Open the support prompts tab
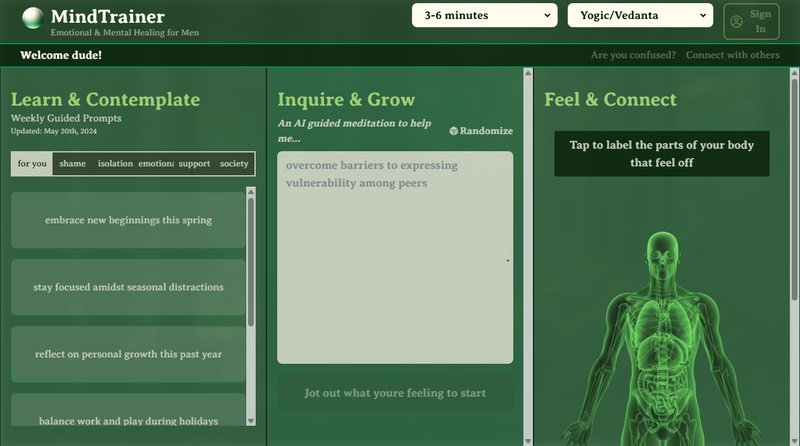The width and height of the screenshot is (800, 446). [x=194, y=164]
